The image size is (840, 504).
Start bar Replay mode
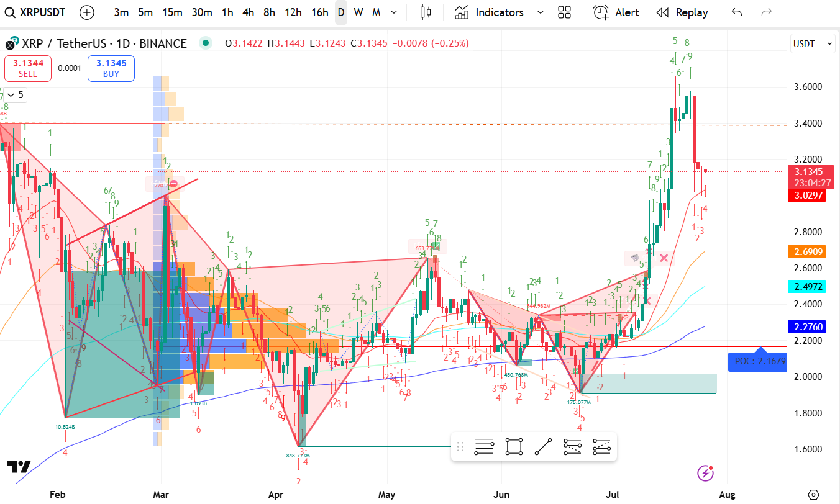[682, 12]
